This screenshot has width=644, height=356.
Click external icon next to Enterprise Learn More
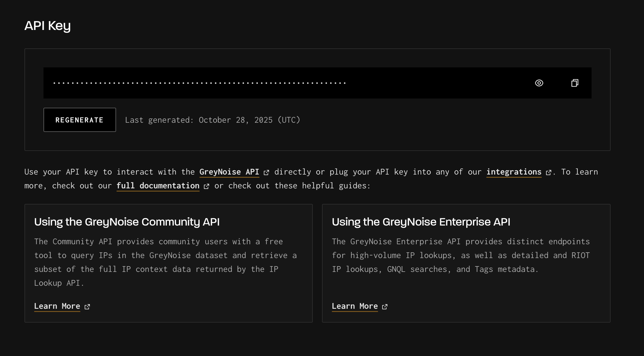pos(385,307)
